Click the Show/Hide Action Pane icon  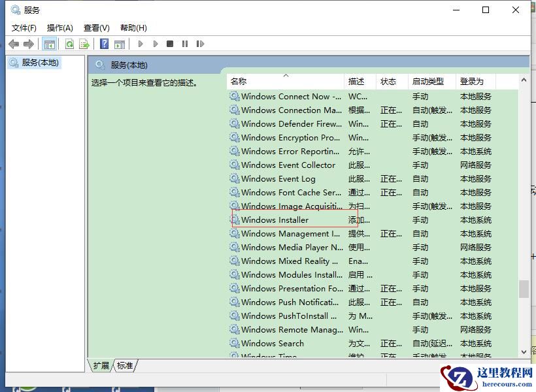(120, 44)
